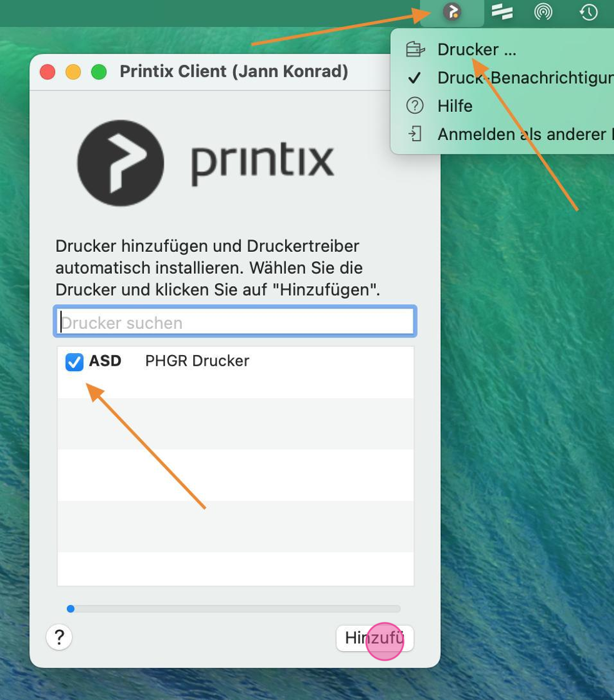Close the Printix Client window
The height and width of the screenshot is (700, 614).
click(48, 72)
